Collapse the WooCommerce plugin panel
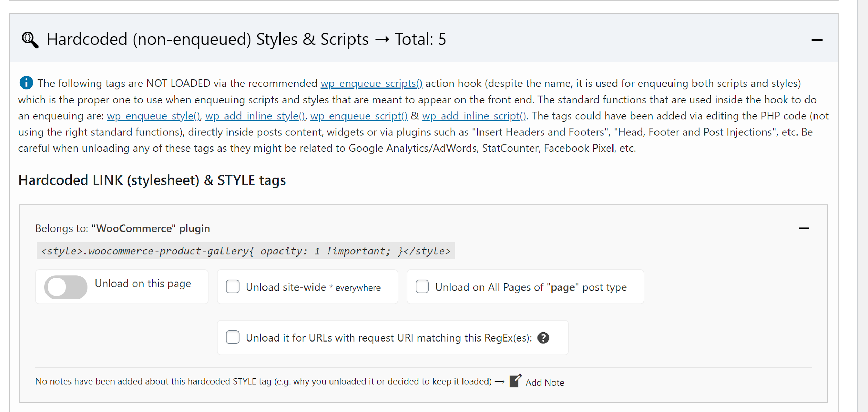The height and width of the screenshot is (412, 868). click(803, 228)
